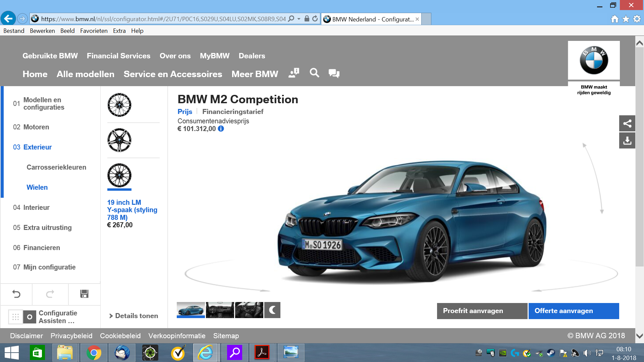Click the undo configuration arrow icon
This screenshot has height=362, width=644.
coord(16,294)
